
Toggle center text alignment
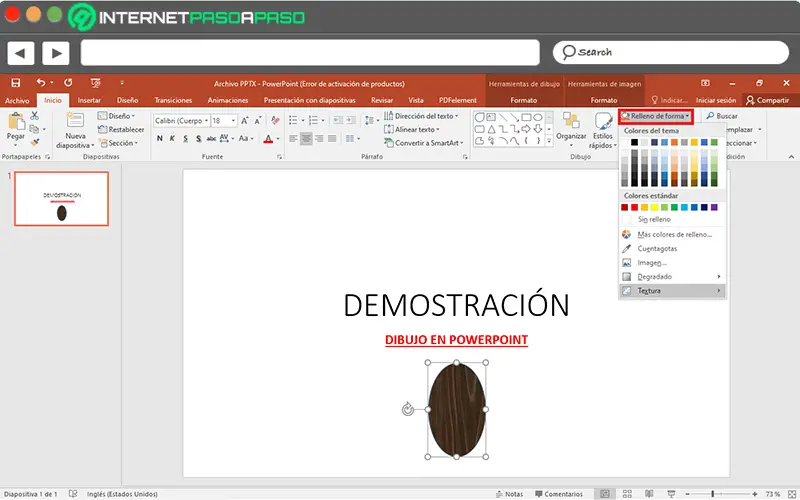click(307, 139)
